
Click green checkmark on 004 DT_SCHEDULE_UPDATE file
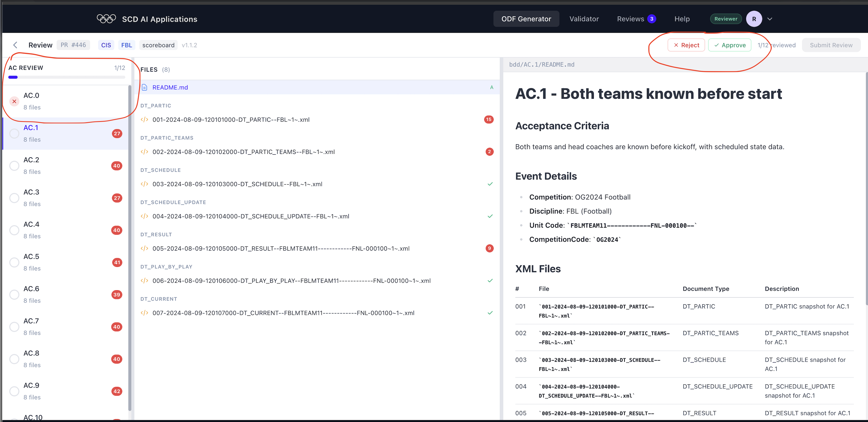pos(490,216)
